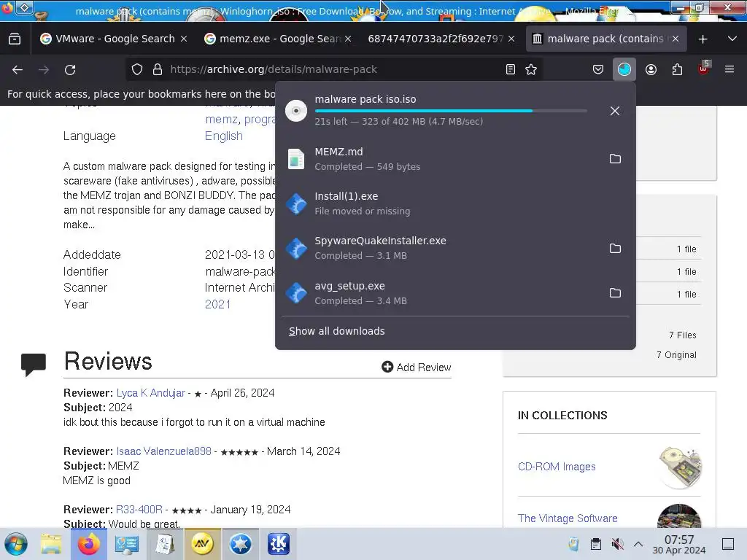
Task: Click CD-ROM Images collection thumbnail
Action: [680, 467]
